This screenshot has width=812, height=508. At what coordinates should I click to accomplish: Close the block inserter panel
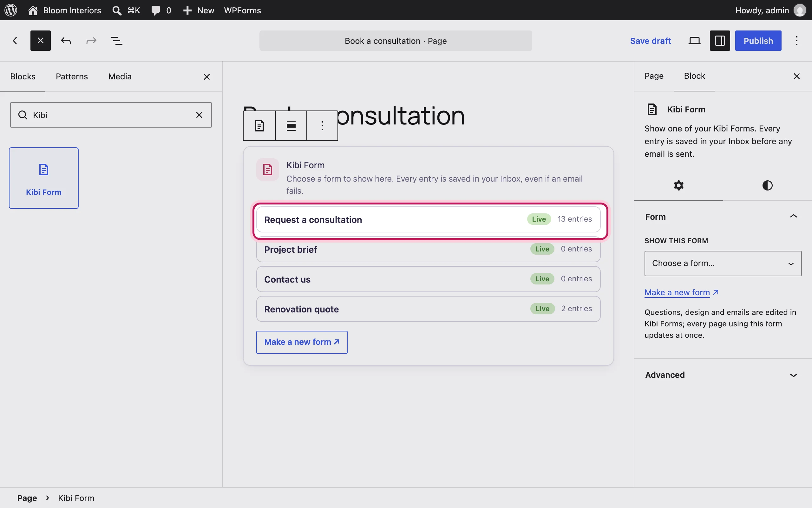(207, 77)
